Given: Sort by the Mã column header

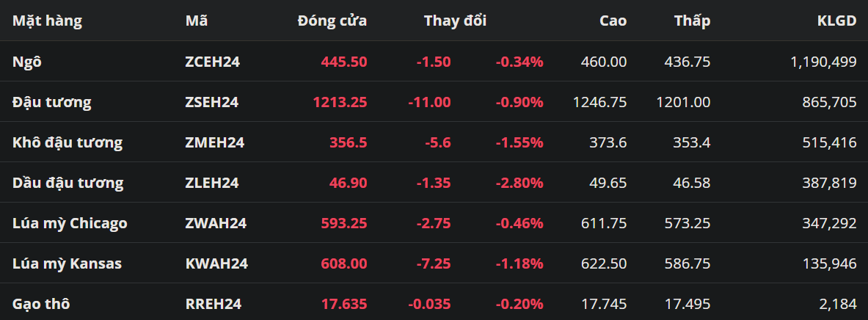Looking at the screenshot, I should pos(197,21).
